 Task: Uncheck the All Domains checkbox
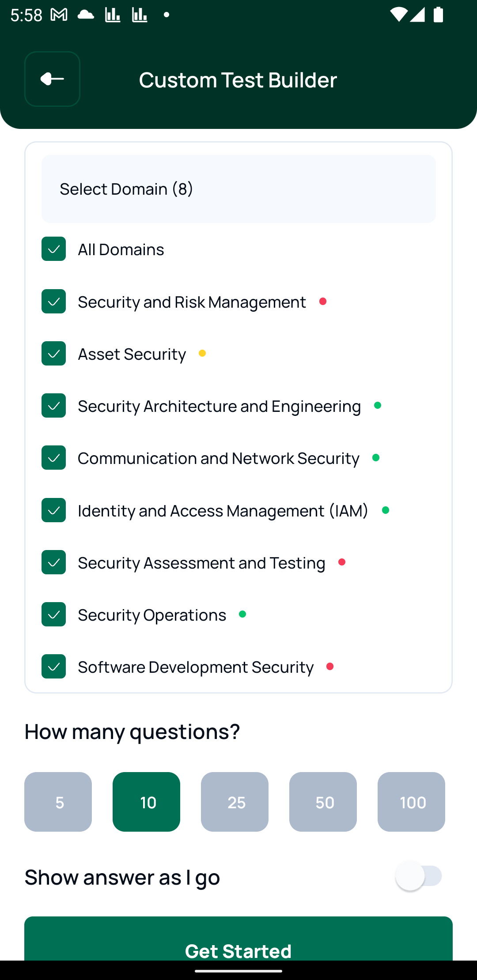(53, 249)
